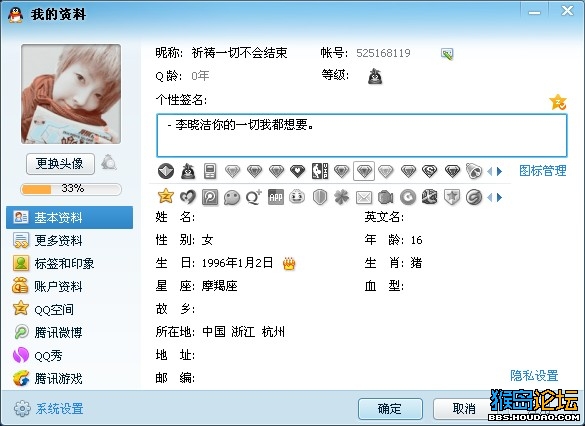Click the plain shield icon in the lower row
The height and width of the screenshot is (426, 585).
click(320, 197)
